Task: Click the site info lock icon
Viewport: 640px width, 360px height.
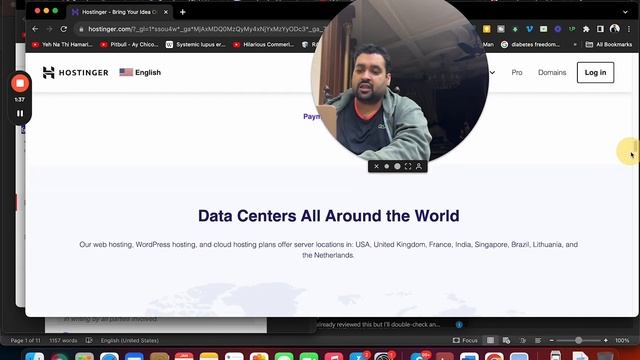Action: click(81, 29)
